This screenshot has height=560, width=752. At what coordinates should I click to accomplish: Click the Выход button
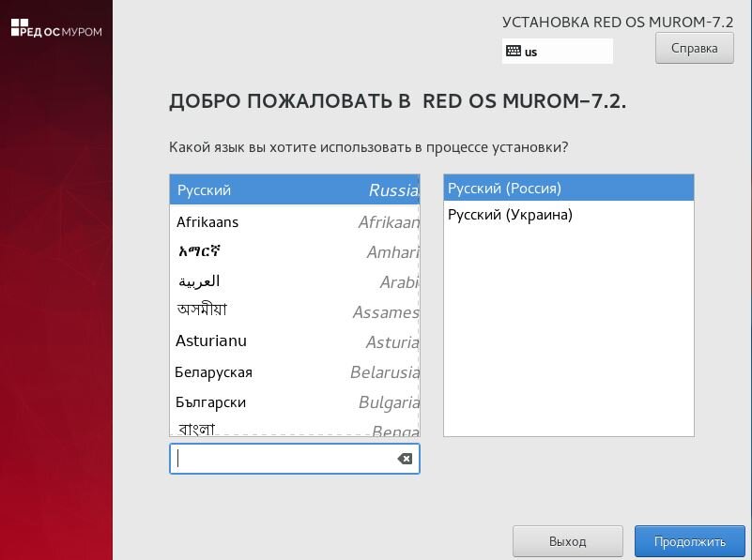[567, 541]
